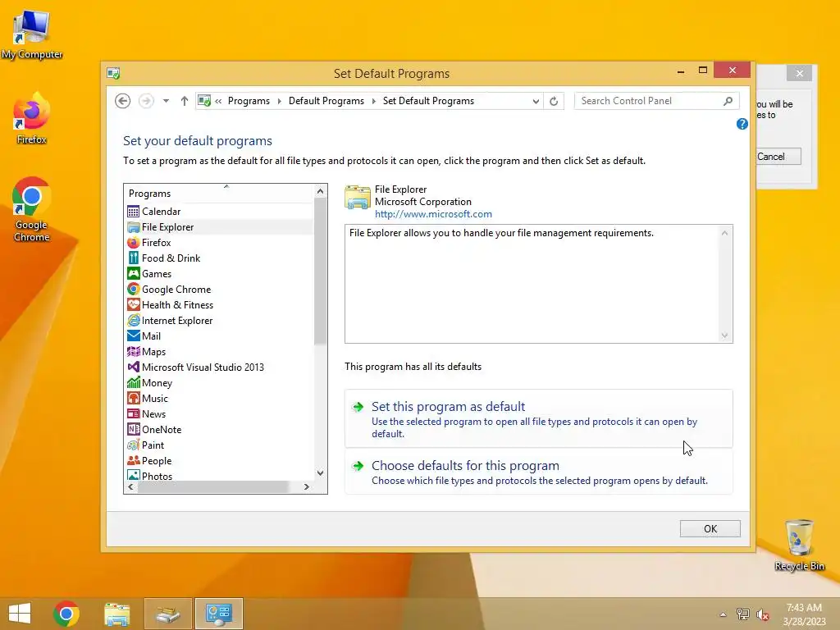Show hidden system tray icons
The width and height of the screenshot is (840, 630).
(x=724, y=614)
